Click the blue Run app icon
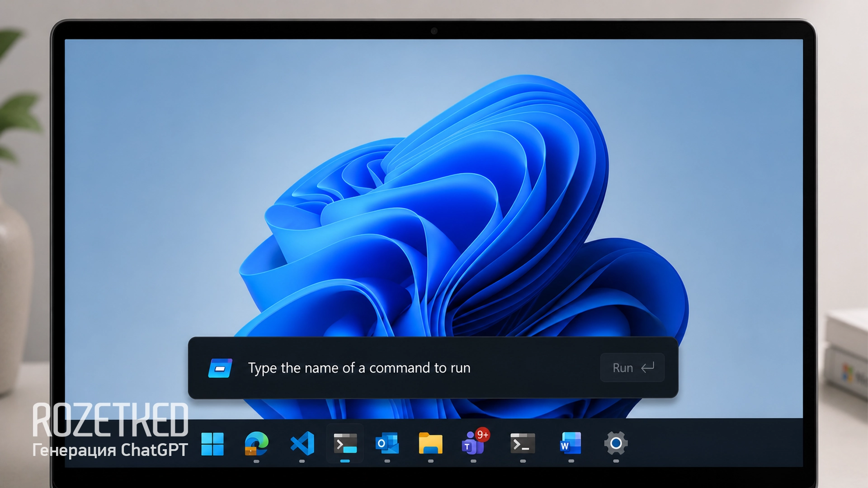This screenshot has height=488, width=868. point(220,368)
